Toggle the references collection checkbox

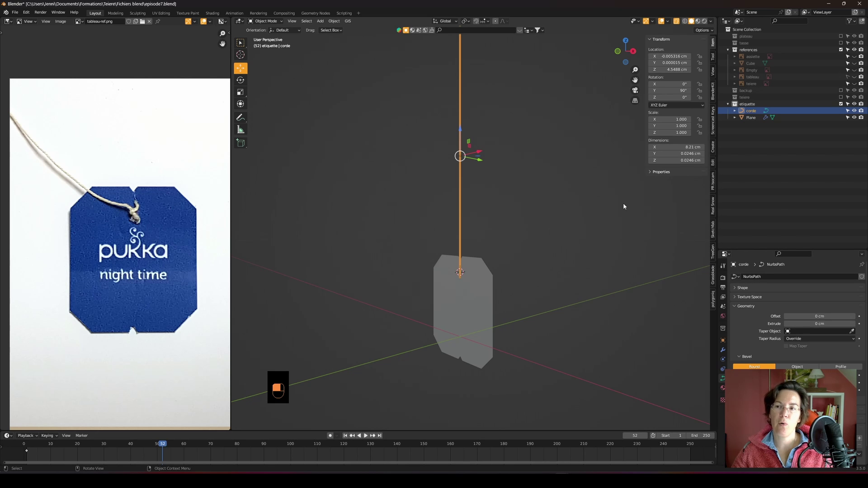(841, 50)
